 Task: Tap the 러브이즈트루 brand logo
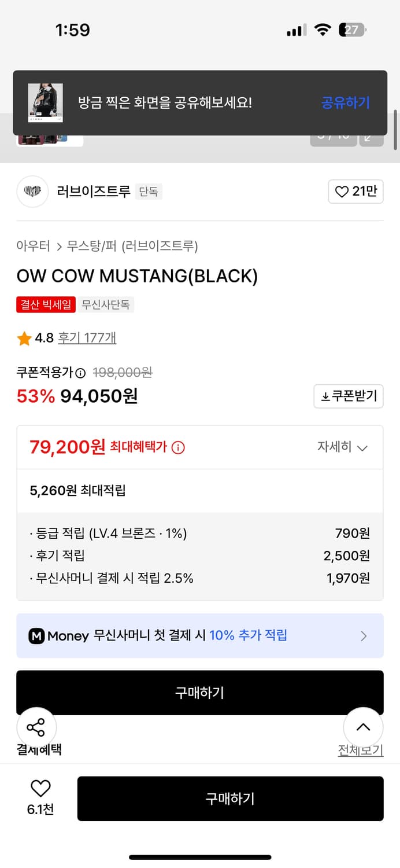point(32,191)
